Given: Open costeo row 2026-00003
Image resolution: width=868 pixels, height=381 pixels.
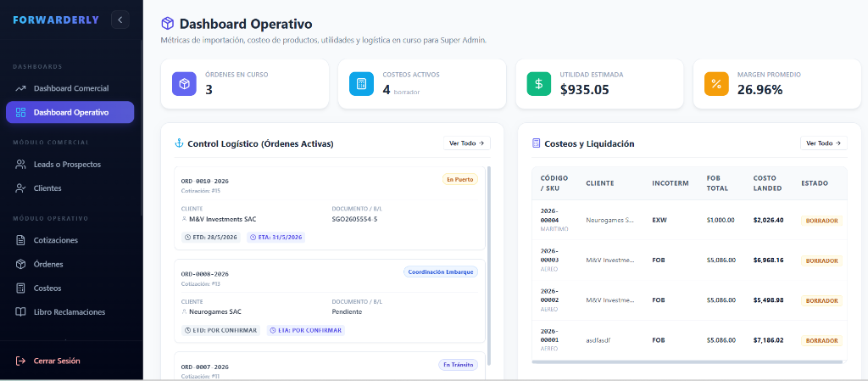Looking at the screenshot, I should [x=689, y=261].
